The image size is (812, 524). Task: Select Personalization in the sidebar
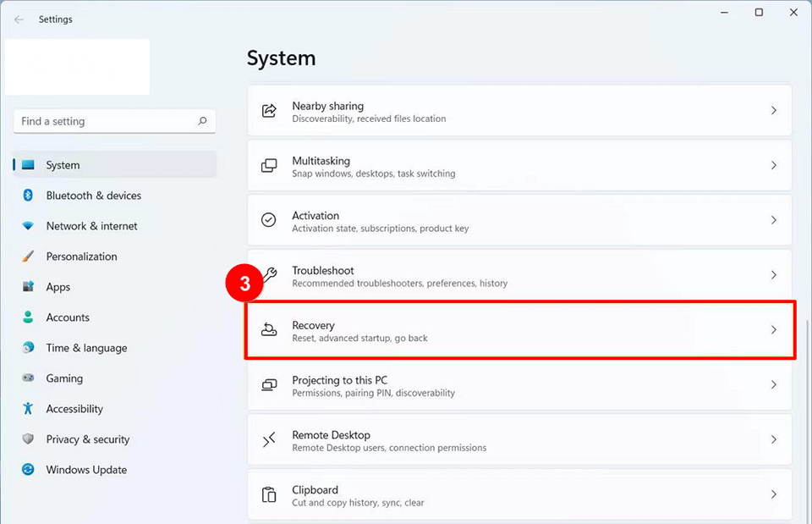click(81, 256)
